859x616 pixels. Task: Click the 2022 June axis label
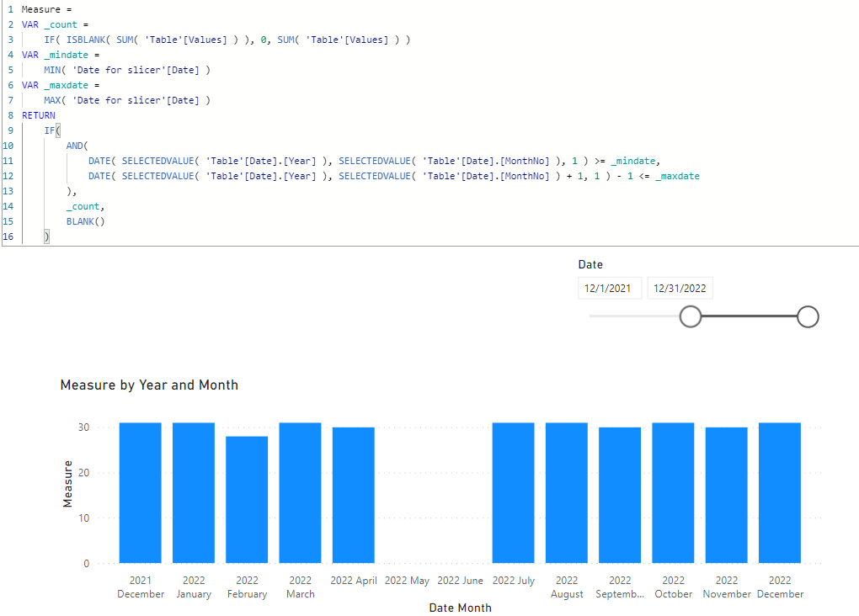click(x=460, y=581)
